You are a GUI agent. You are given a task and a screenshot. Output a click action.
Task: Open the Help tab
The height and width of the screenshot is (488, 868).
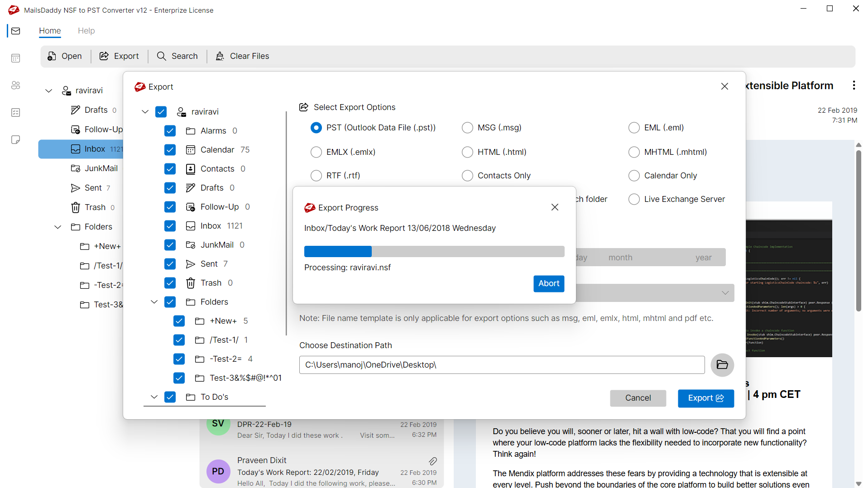pyautogui.click(x=86, y=31)
